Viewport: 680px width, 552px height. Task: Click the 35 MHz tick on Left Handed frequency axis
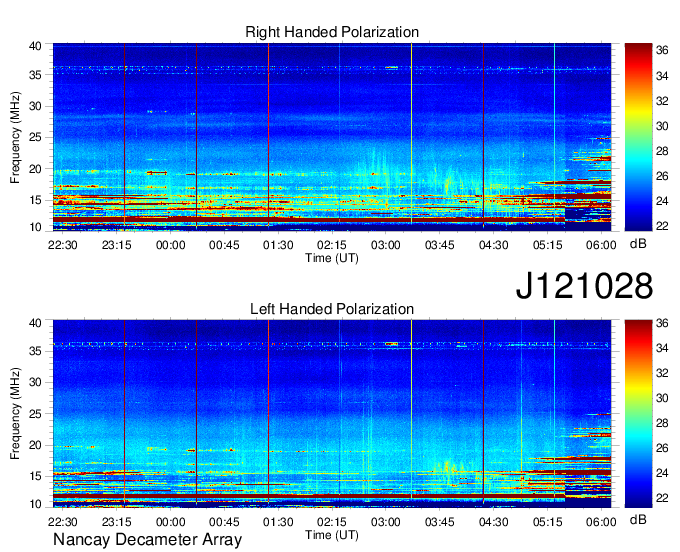coord(36,351)
